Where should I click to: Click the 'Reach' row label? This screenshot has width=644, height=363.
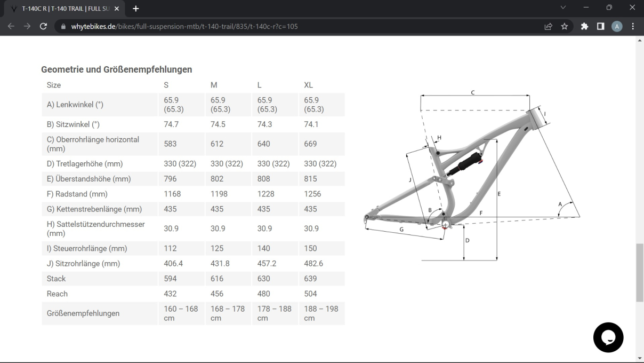tap(57, 294)
